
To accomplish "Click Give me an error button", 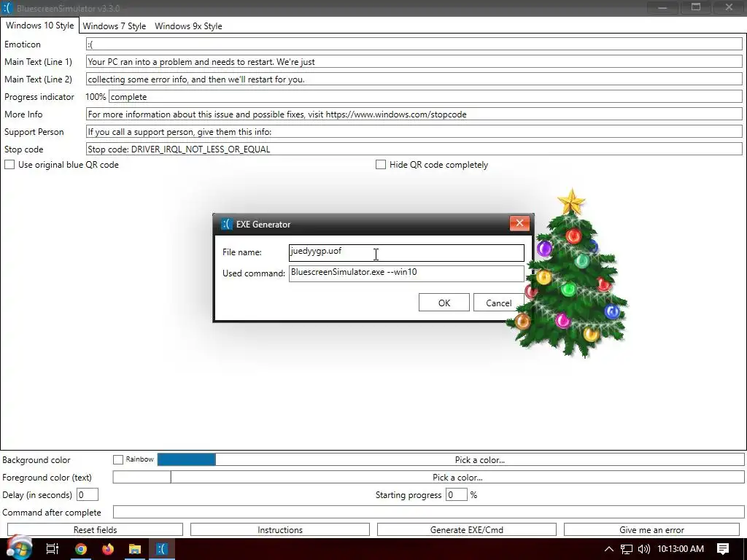I will (x=651, y=529).
